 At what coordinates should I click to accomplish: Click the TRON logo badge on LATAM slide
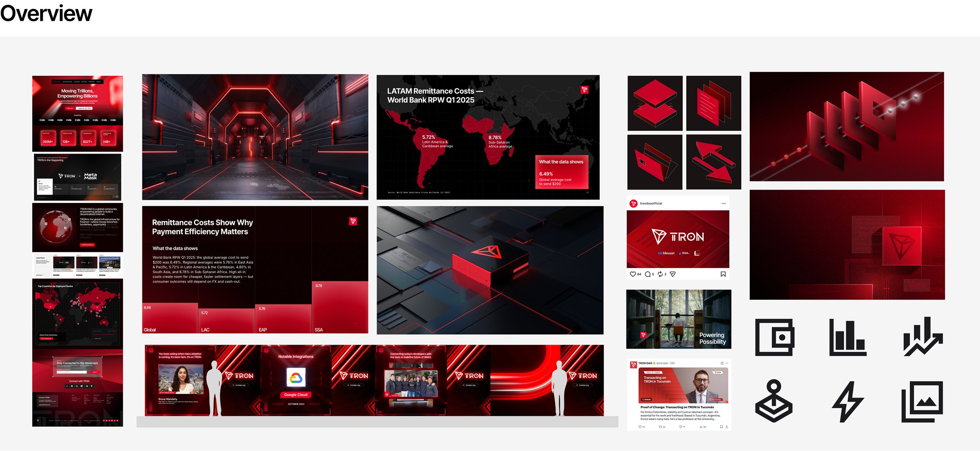584,90
